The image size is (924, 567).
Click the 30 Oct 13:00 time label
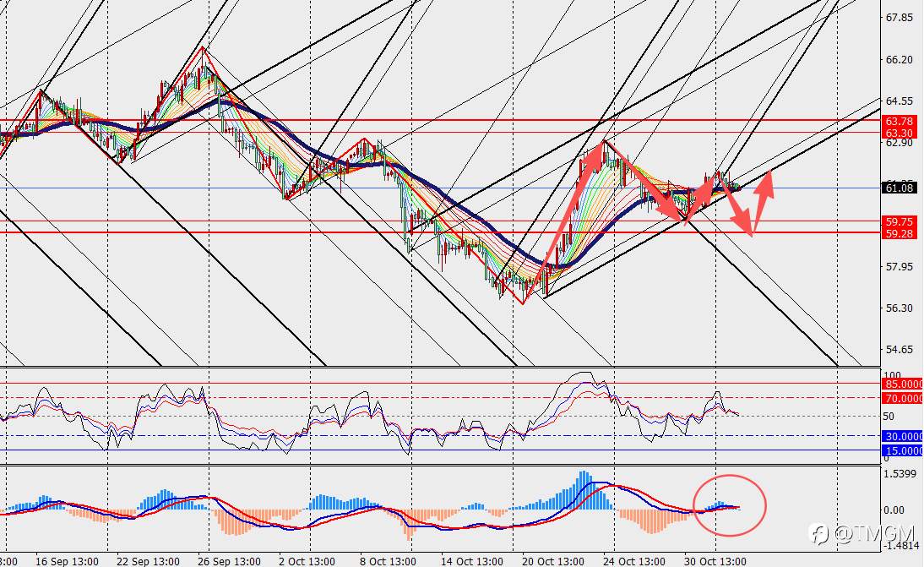(x=715, y=561)
